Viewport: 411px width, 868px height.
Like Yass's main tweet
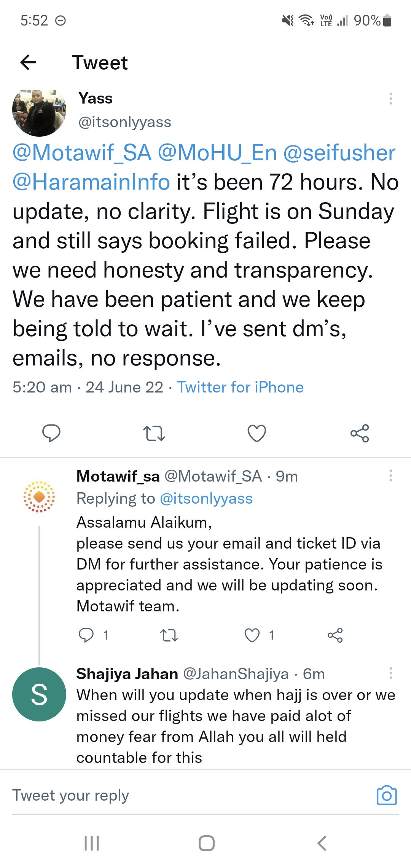(257, 433)
